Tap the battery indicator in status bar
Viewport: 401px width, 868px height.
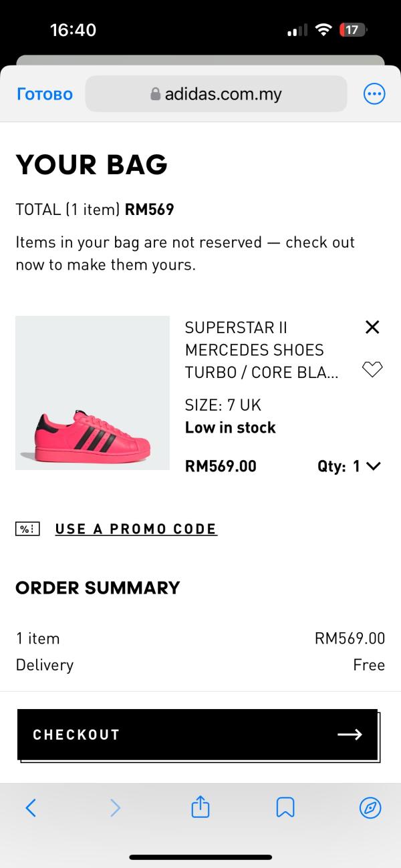(x=352, y=30)
